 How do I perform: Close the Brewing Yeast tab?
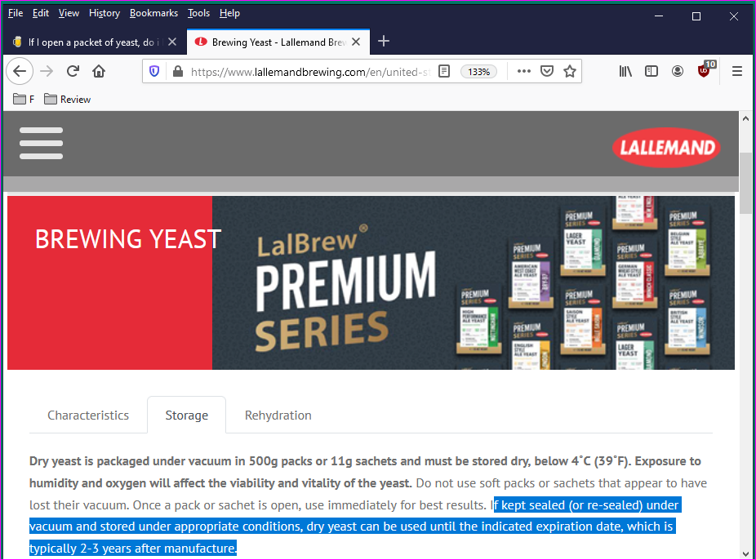[356, 42]
